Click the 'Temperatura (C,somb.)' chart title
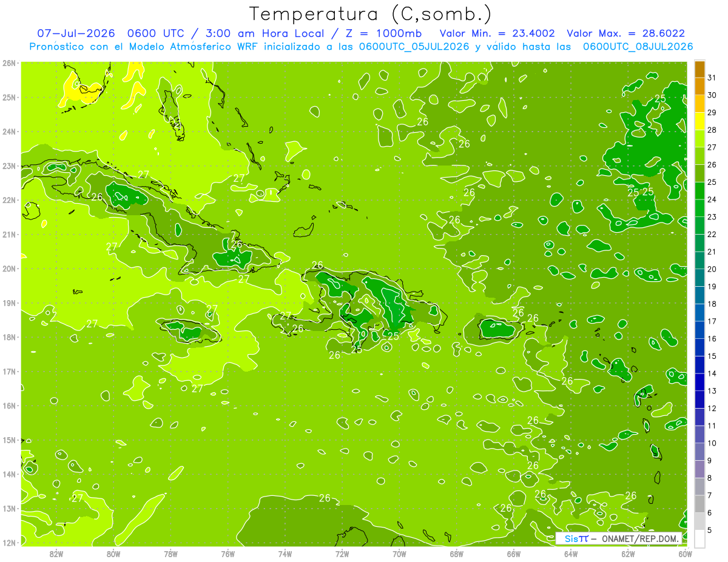728x562 pixels. [370, 15]
